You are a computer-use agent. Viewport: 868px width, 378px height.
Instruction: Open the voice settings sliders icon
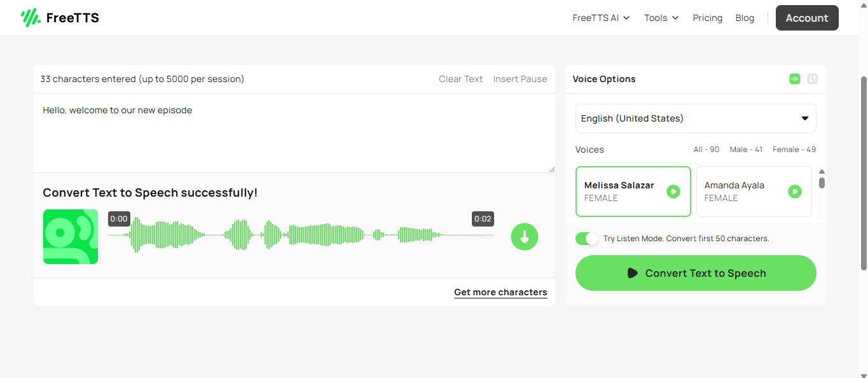pyautogui.click(x=813, y=79)
